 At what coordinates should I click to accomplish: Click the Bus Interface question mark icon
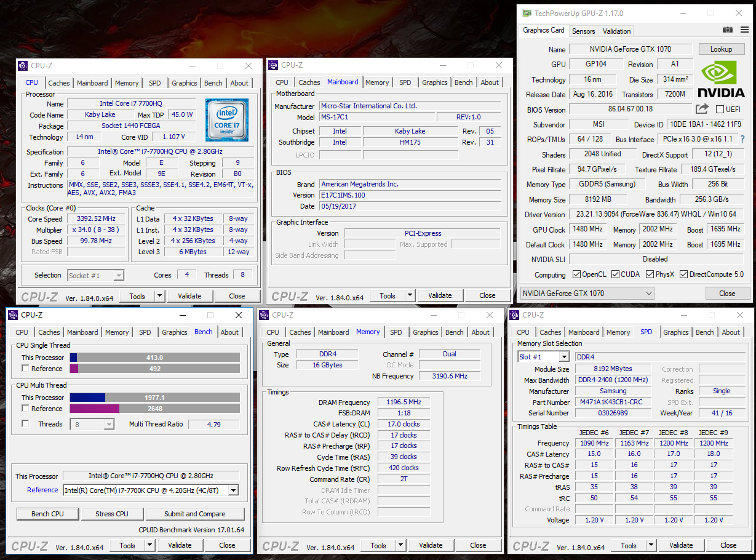tap(742, 139)
